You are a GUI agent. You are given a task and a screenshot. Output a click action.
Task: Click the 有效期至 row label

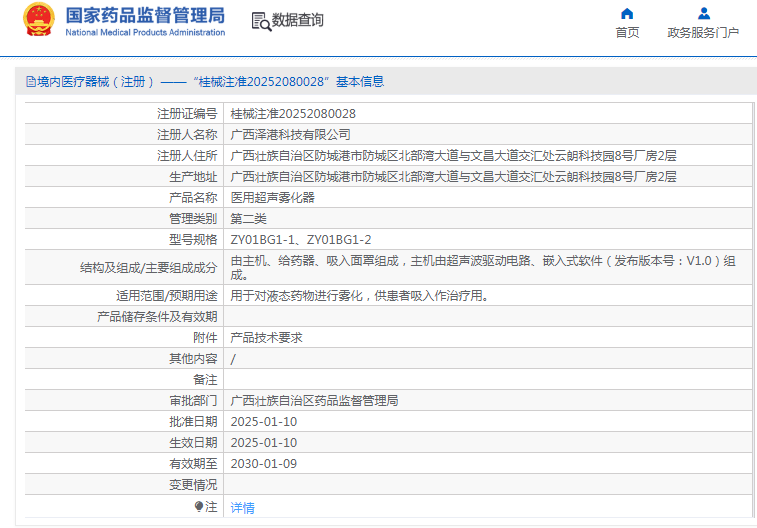pos(193,464)
